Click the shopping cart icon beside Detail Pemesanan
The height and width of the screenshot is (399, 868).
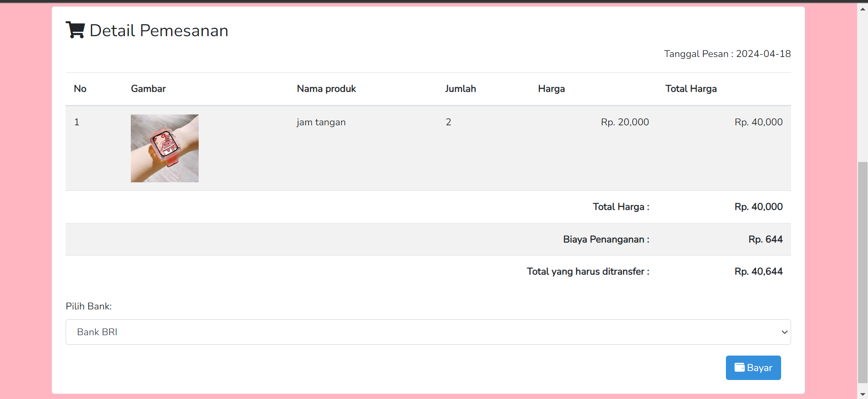[x=75, y=30]
